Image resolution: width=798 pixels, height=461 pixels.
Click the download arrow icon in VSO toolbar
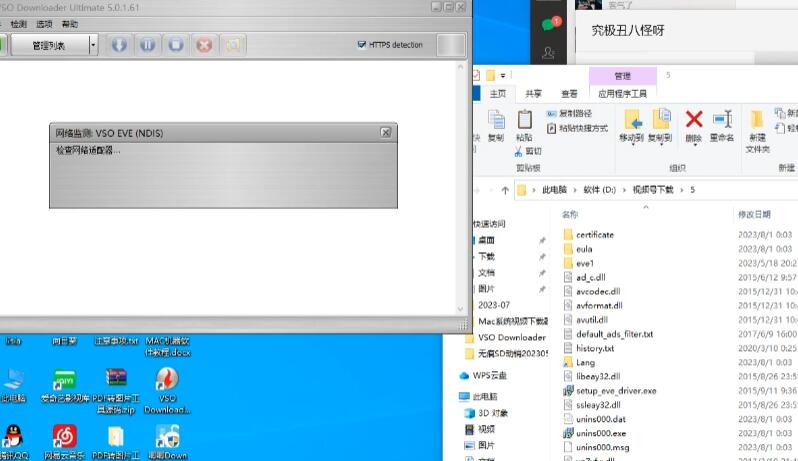pyautogui.click(x=119, y=45)
